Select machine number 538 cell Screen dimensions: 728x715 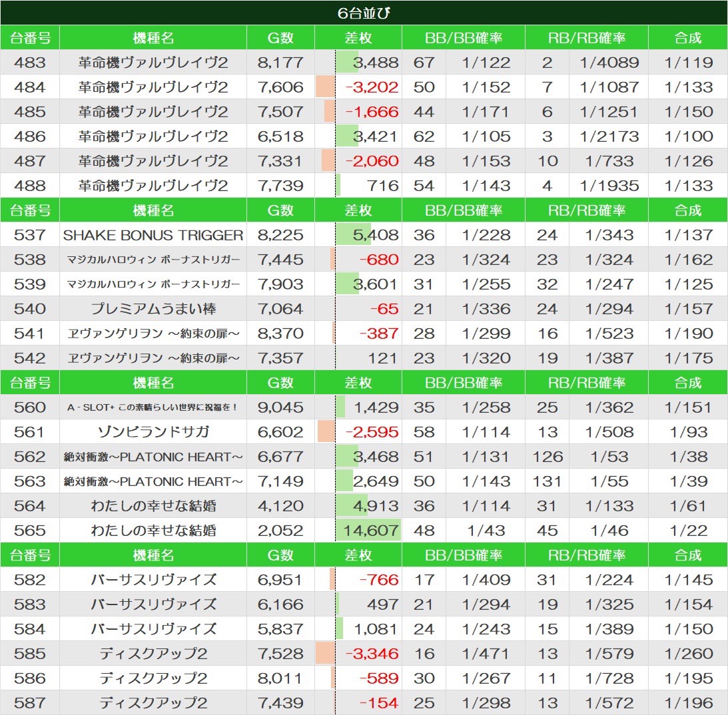[30, 260]
